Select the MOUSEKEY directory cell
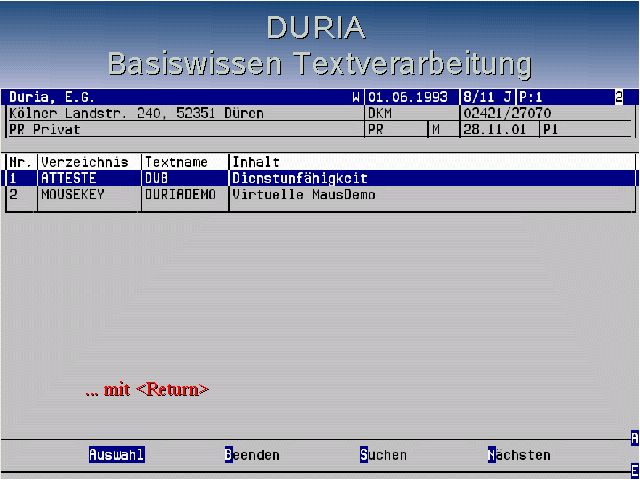640x480 pixels. [x=73, y=195]
